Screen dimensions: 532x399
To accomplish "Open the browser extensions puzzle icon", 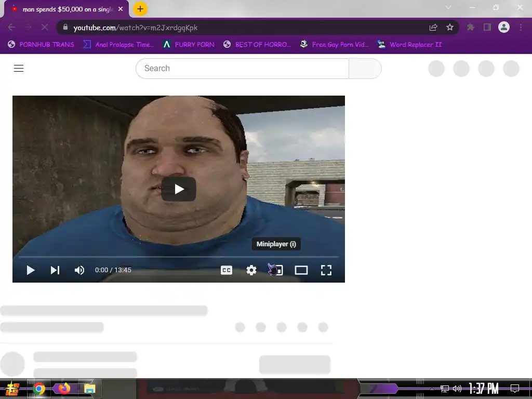I will [x=470, y=27].
